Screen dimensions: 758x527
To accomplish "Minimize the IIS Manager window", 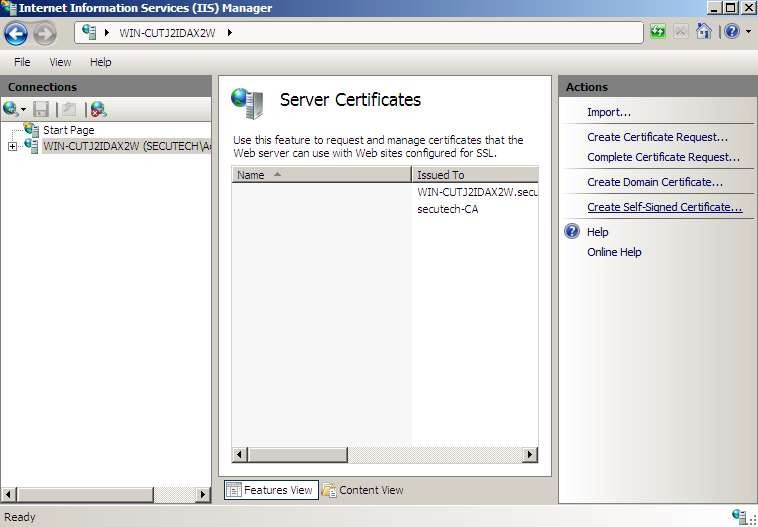I will 715,8.
